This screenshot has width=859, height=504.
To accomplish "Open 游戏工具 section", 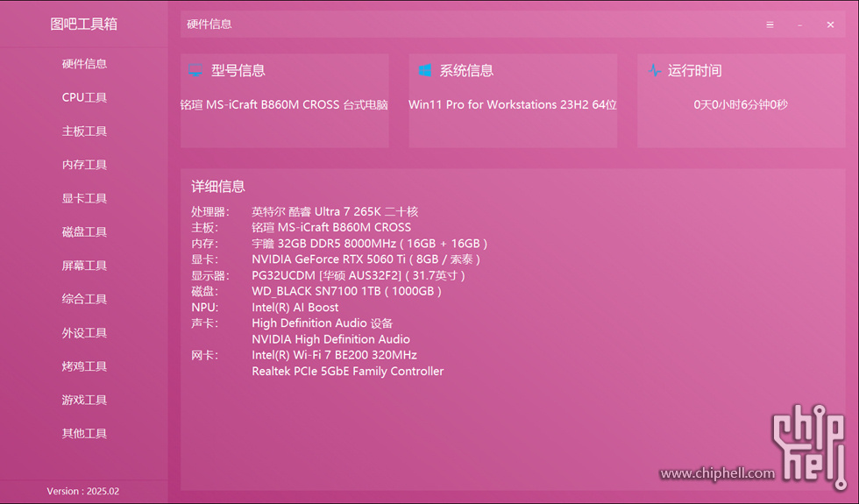I will [84, 400].
